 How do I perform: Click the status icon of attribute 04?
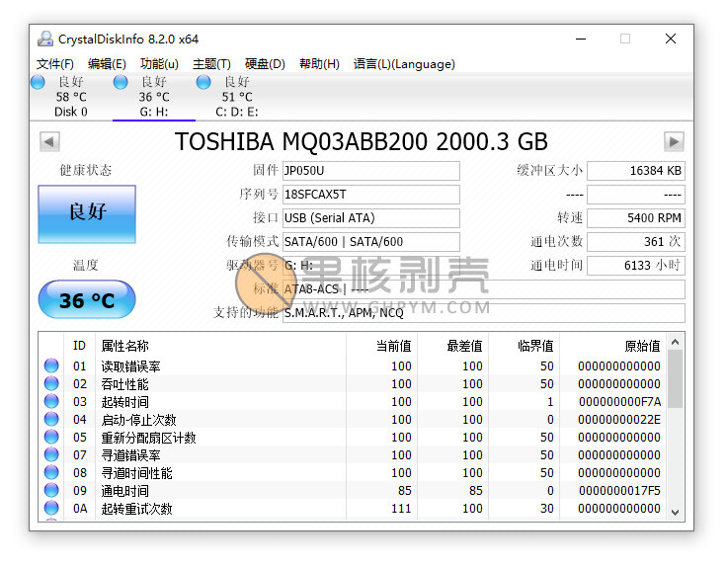pos(51,420)
